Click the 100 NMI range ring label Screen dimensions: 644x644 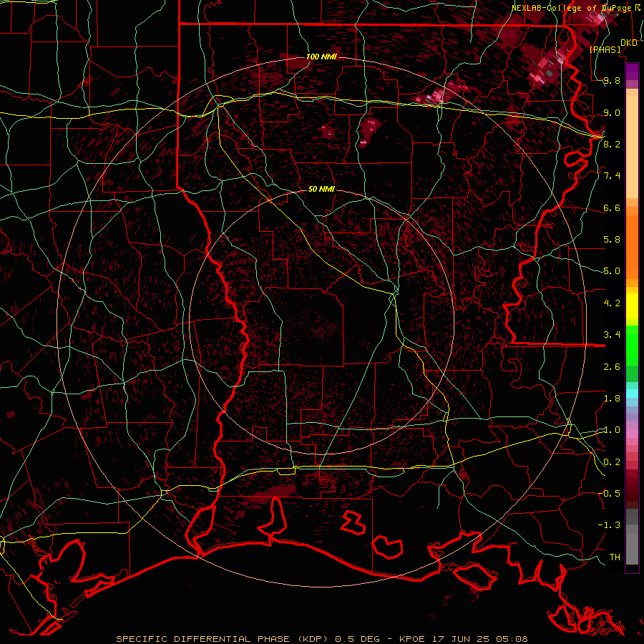(321, 57)
